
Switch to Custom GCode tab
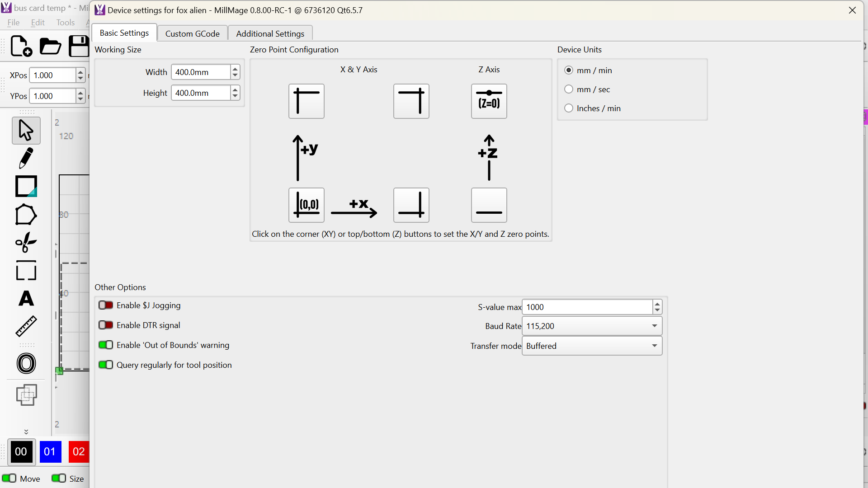pyautogui.click(x=192, y=33)
